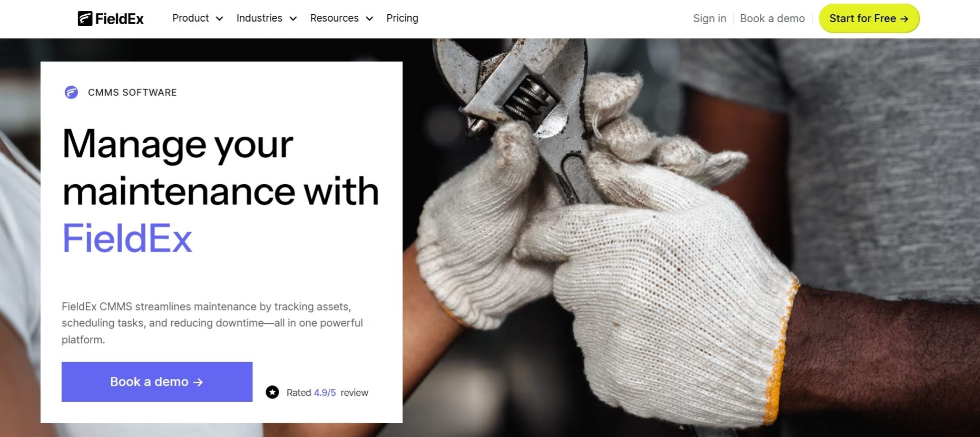Click the arrow on the purple Book a demo button
This screenshot has width=980, height=437.
pyautogui.click(x=198, y=382)
